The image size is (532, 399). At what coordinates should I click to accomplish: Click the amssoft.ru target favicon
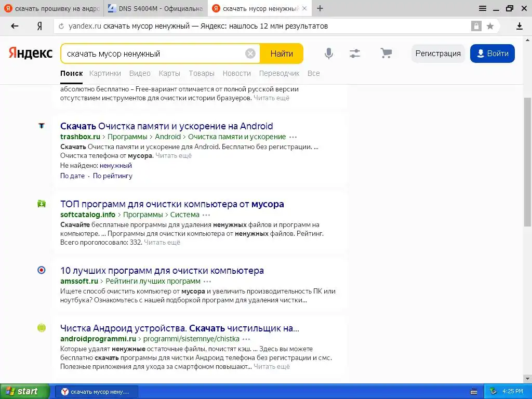[x=42, y=270]
